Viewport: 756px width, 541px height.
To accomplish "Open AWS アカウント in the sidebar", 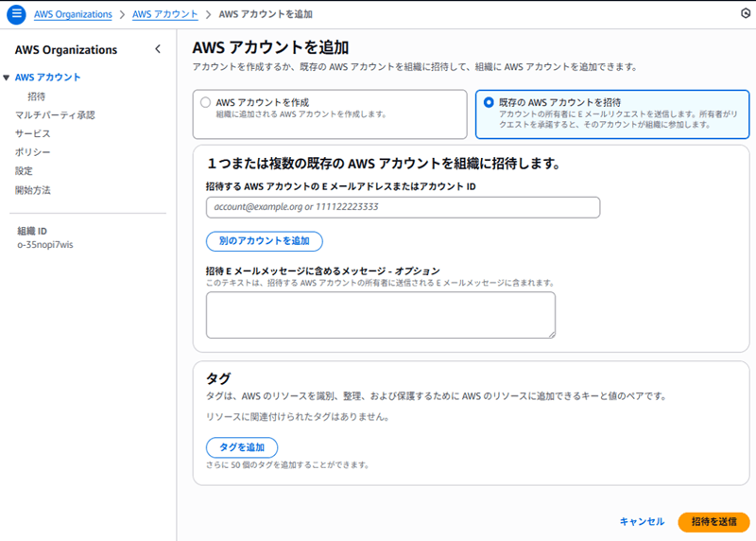I will (47, 78).
